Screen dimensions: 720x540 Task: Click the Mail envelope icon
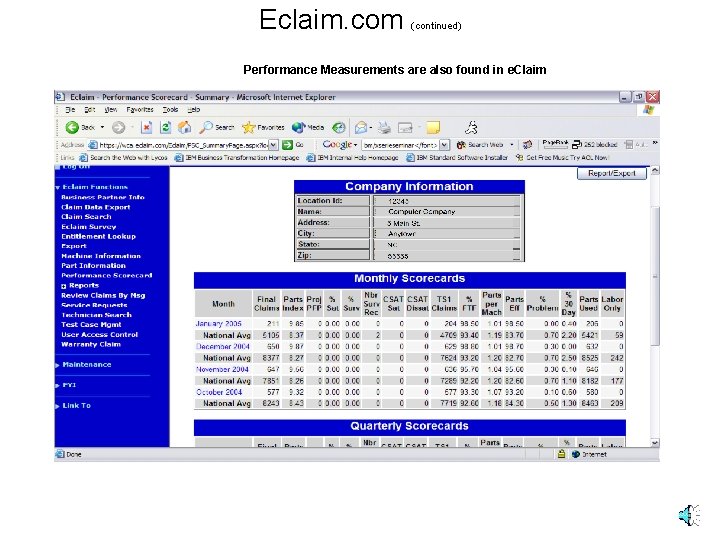[x=361, y=128]
